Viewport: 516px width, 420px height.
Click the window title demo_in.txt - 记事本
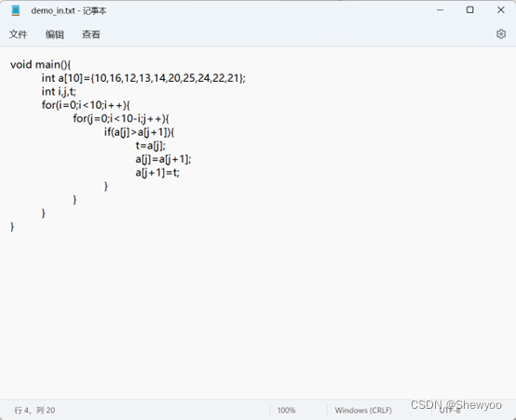pos(69,10)
